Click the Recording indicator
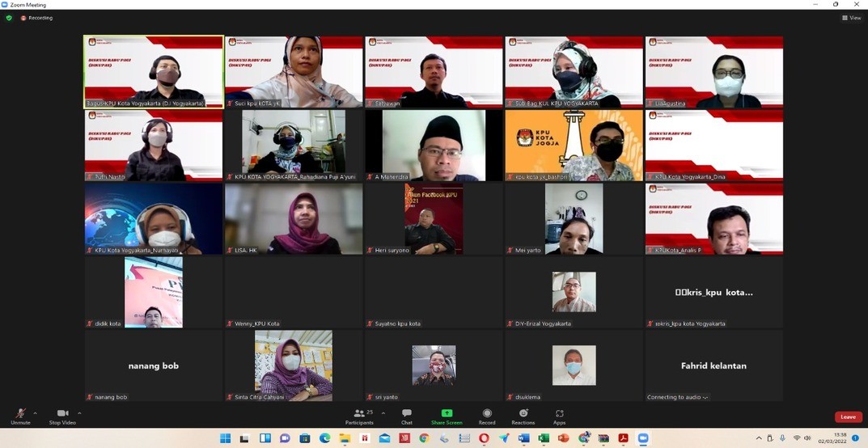 click(x=37, y=18)
